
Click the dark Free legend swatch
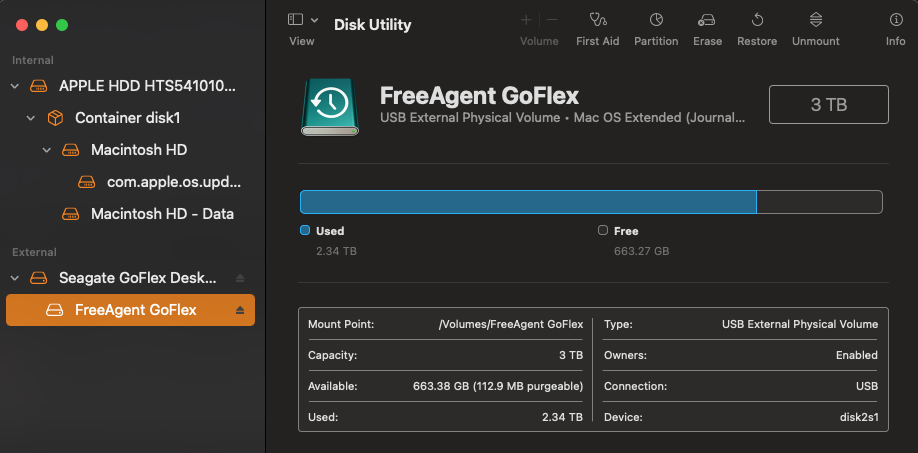(602, 231)
